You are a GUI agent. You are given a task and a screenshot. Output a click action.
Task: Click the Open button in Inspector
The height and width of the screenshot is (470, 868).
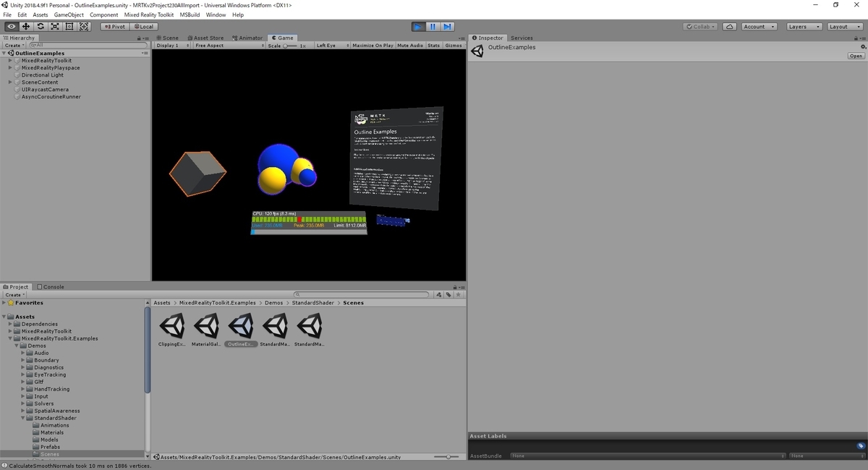(856, 56)
